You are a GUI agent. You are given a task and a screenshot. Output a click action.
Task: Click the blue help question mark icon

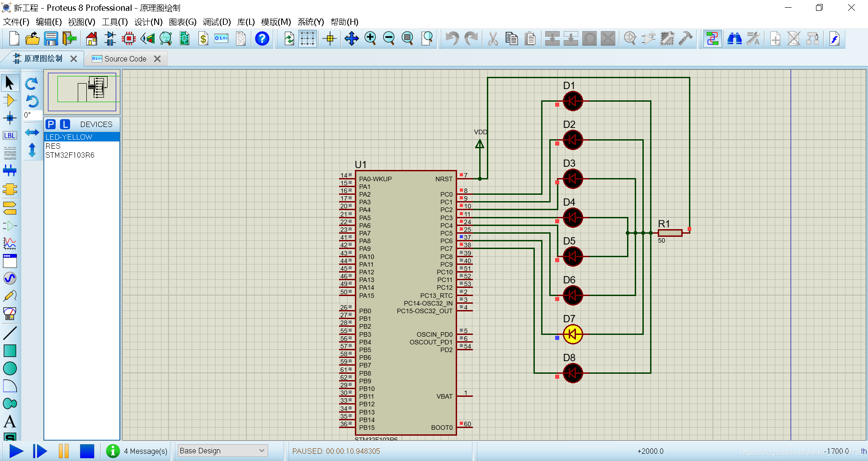point(262,38)
